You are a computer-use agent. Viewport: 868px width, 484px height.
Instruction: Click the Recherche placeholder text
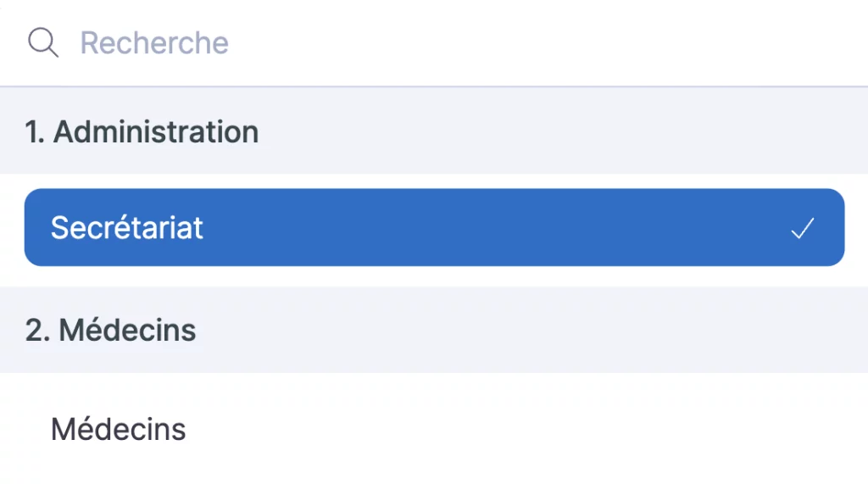click(154, 42)
